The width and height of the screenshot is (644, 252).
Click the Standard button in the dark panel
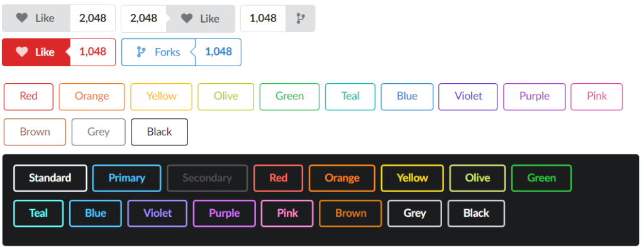(x=50, y=178)
